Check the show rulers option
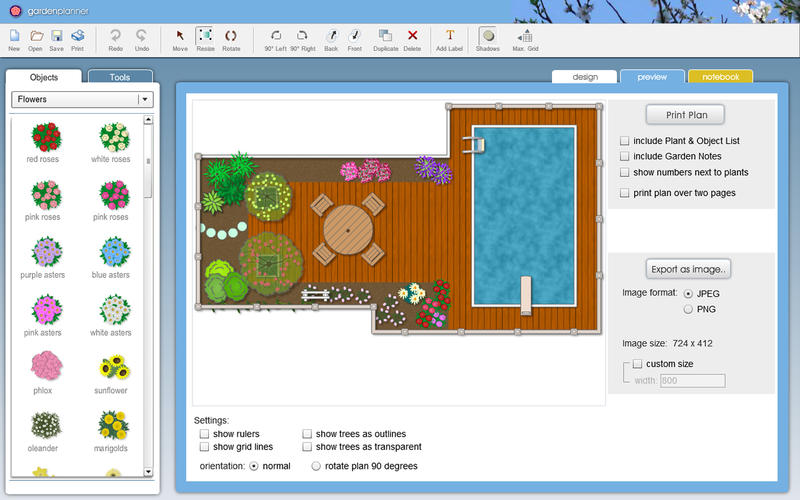Image resolution: width=800 pixels, height=500 pixels. [x=205, y=434]
